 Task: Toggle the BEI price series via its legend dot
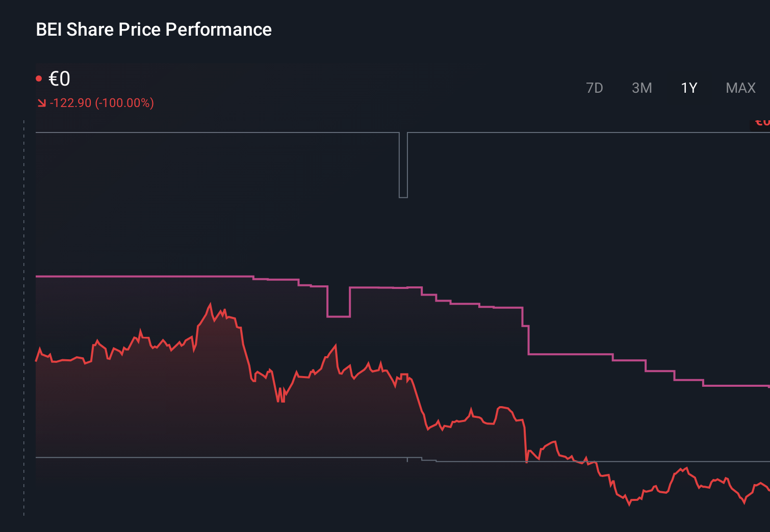[x=39, y=77]
